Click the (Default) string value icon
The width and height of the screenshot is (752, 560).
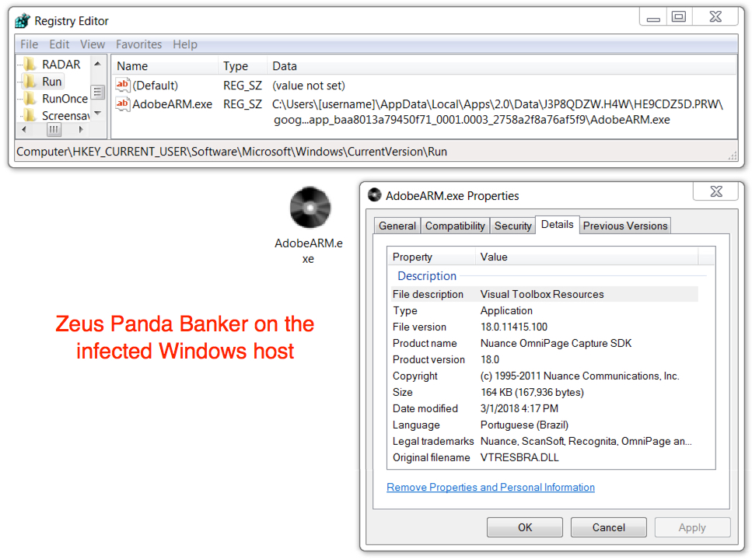coord(123,86)
